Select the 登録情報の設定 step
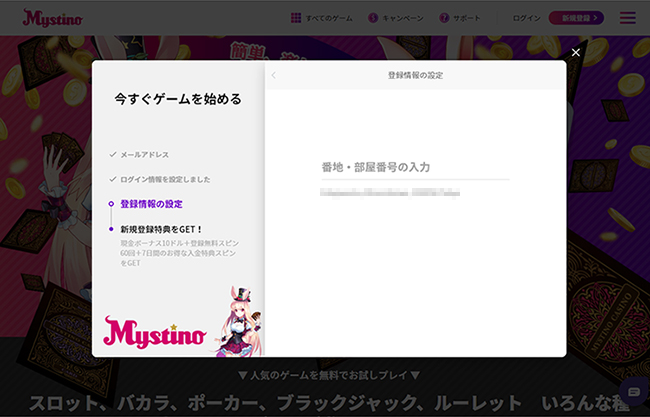650x417 pixels. pyautogui.click(x=151, y=204)
